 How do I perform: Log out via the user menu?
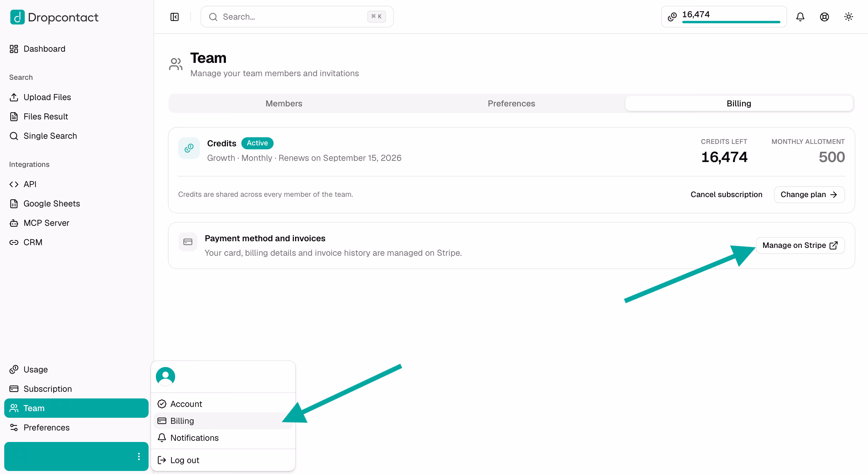223,460
